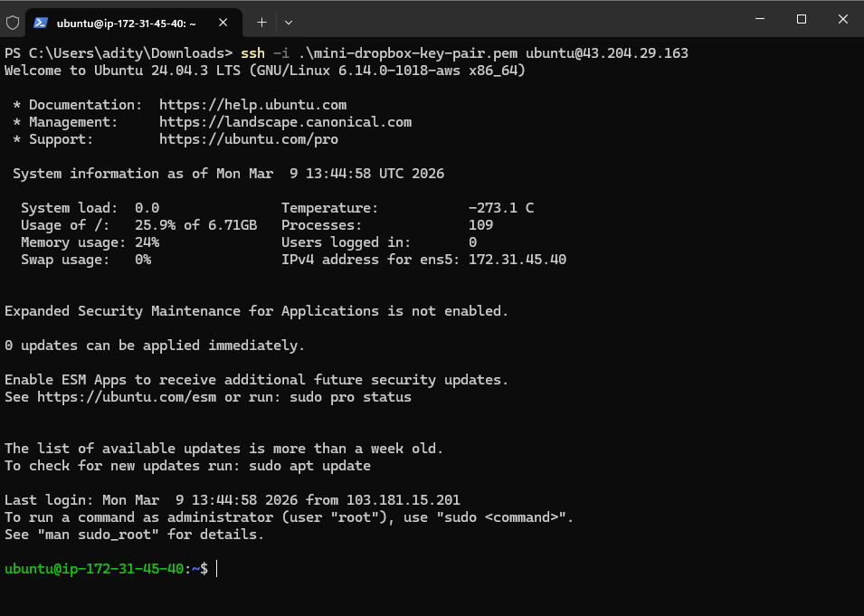
Task: Click the PowerShell icon on the tab
Action: (41, 22)
